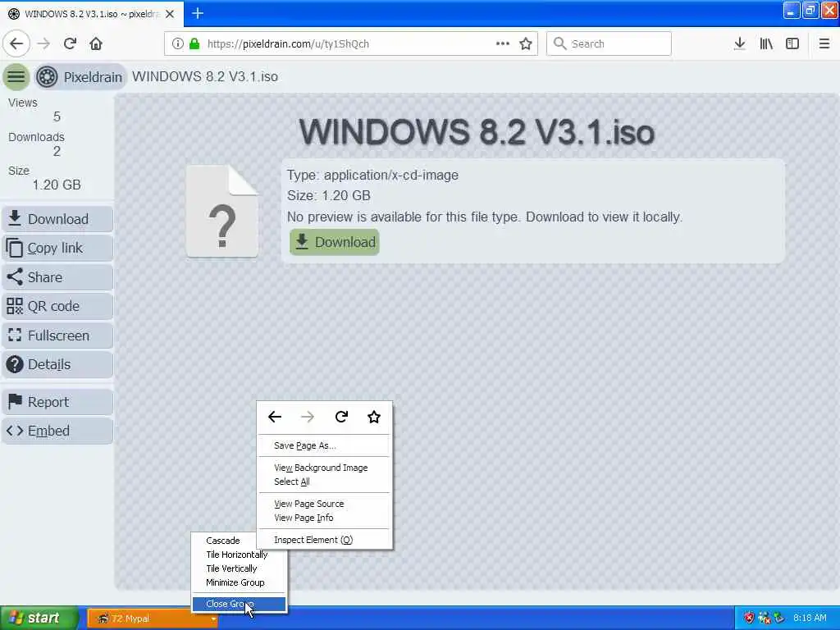
Task: Toggle the sidebar view icon
Action: click(792, 44)
